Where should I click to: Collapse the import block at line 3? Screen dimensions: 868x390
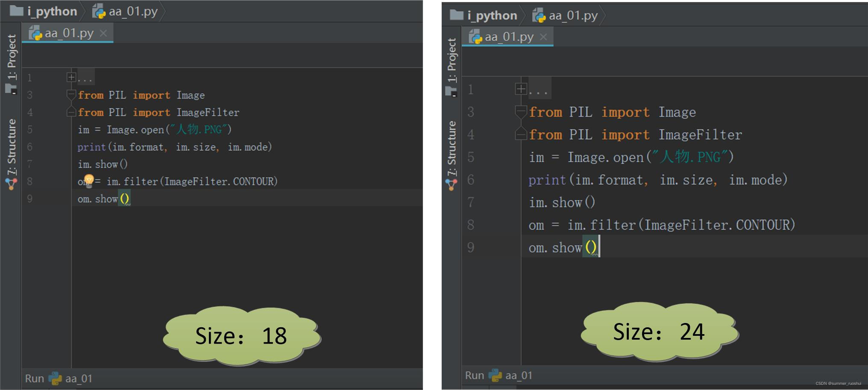pyautogui.click(x=70, y=95)
